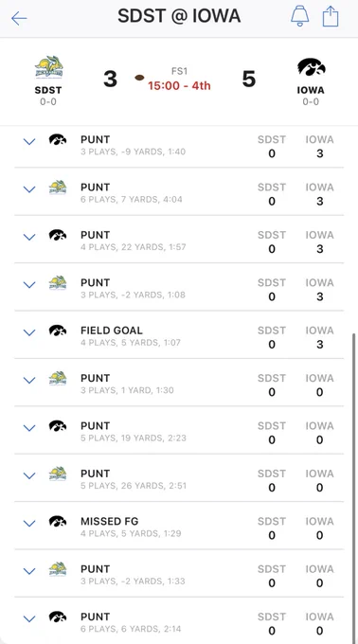
Task: Tap Hawkeye logo on FIELD GOAL drive
Action: point(58,330)
